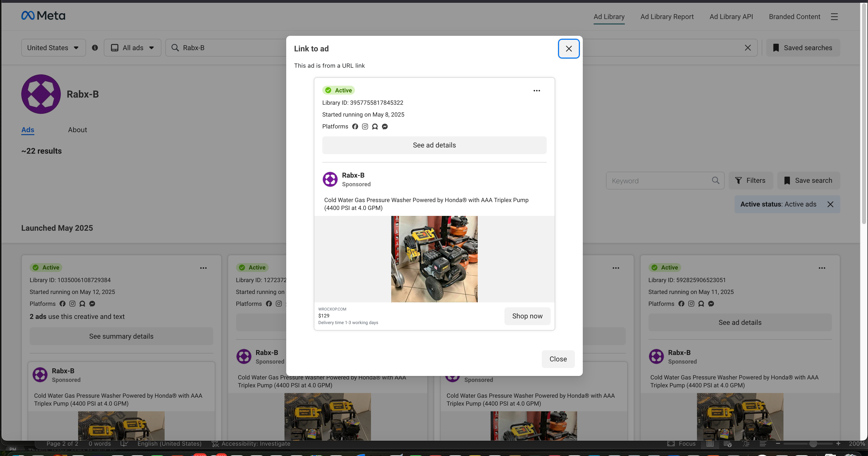This screenshot has width=868, height=456.
Task: Open the Branded Content tab
Action: (x=794, y=17)
